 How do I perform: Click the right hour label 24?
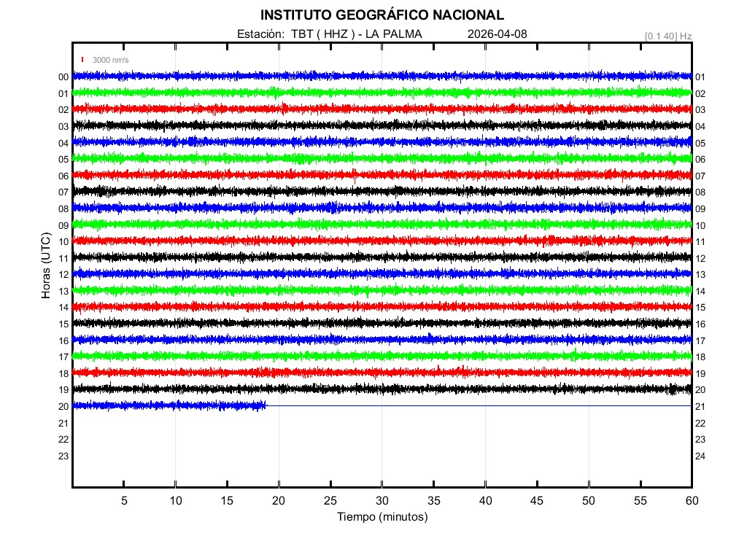[x=700, y=456]
